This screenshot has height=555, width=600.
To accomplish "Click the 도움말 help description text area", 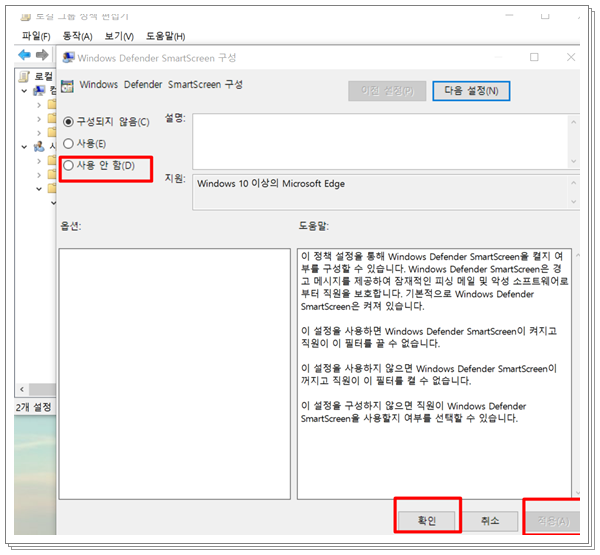I will click(434, 374).
